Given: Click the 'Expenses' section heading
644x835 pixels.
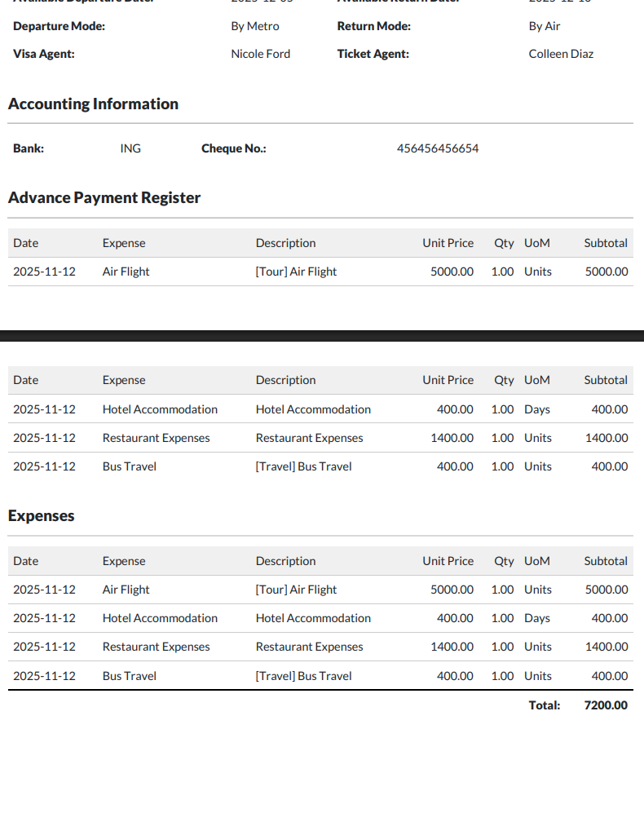Looking at the screenshot, I should point(41,515).
